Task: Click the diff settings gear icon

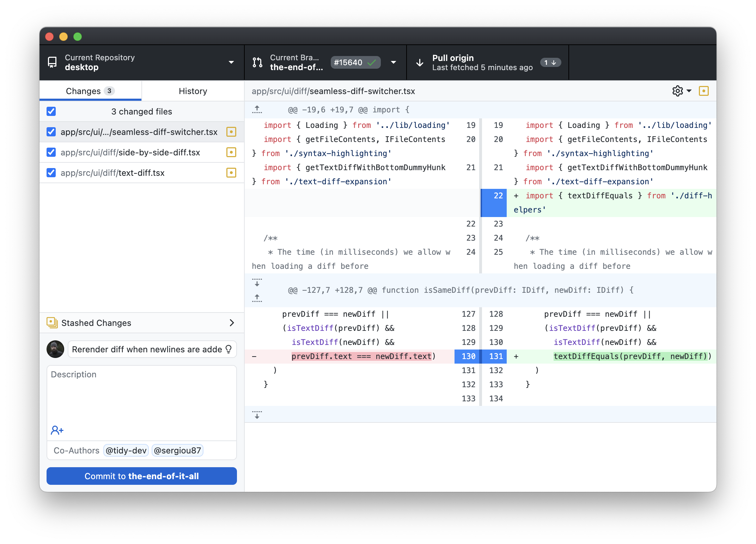Action: [678, 91]
